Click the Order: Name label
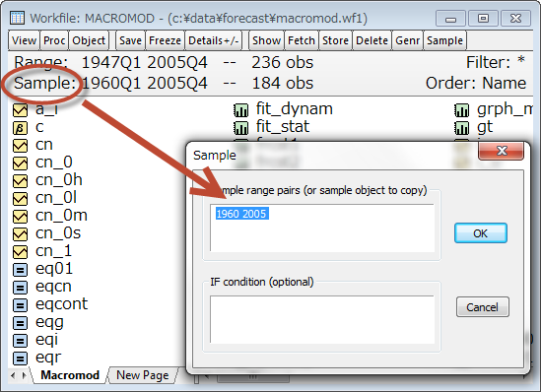 476,83
